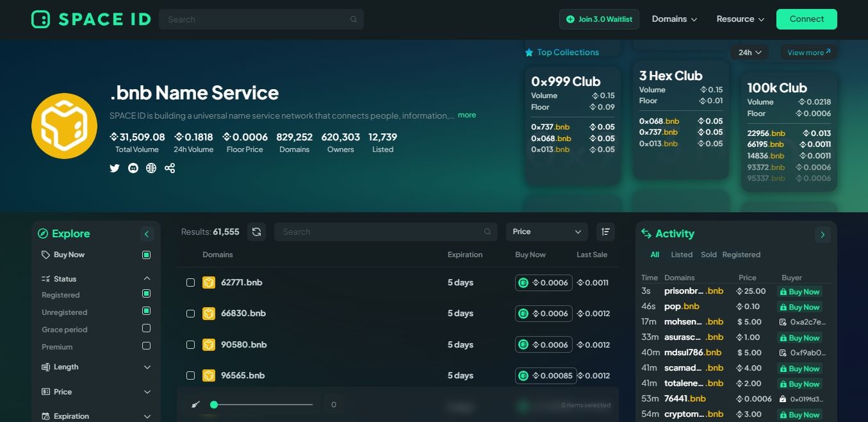Open the 3 Hex Club collection card
Viewport: 868px width, 422px height.
pos(681,120)
